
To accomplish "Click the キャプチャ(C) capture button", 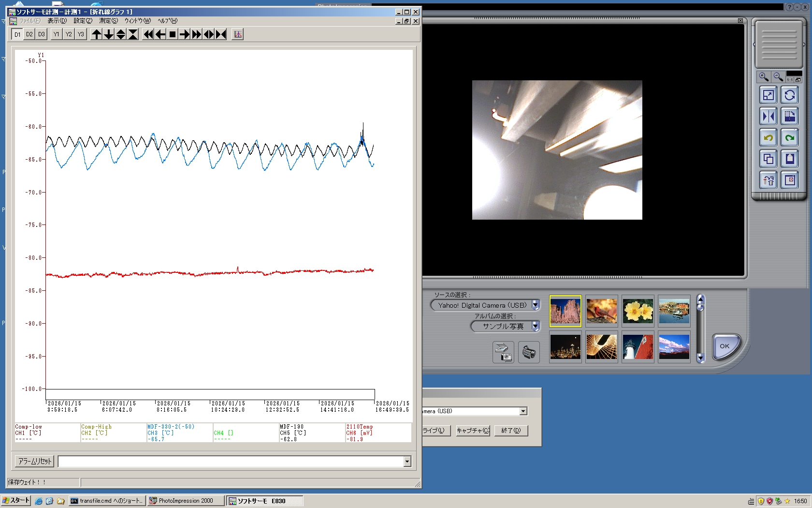I will tap(473, 431).
